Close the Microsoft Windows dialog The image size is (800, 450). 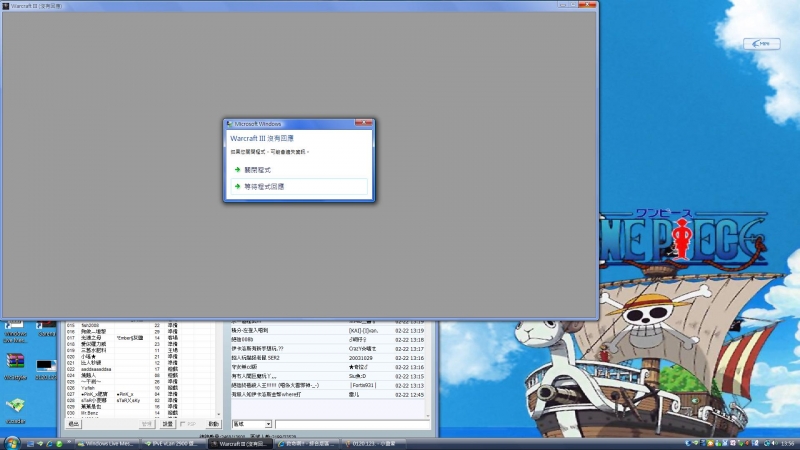point(366,122)
